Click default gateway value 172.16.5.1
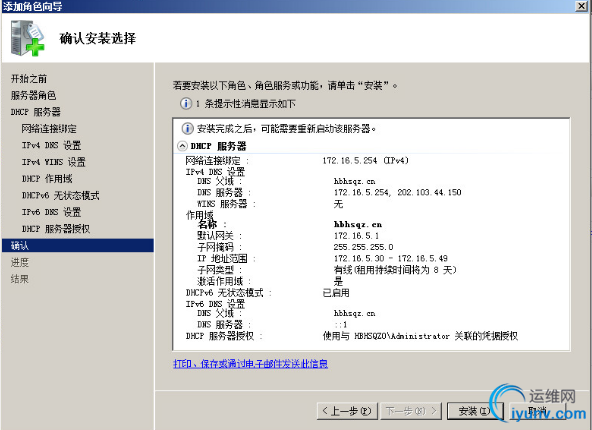This screenshot has width=592, height=430. coord(356,236)
